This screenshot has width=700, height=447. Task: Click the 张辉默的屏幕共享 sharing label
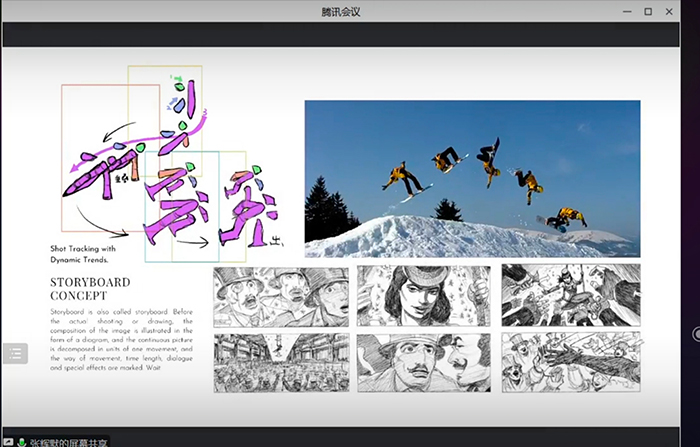pos(68,441)
